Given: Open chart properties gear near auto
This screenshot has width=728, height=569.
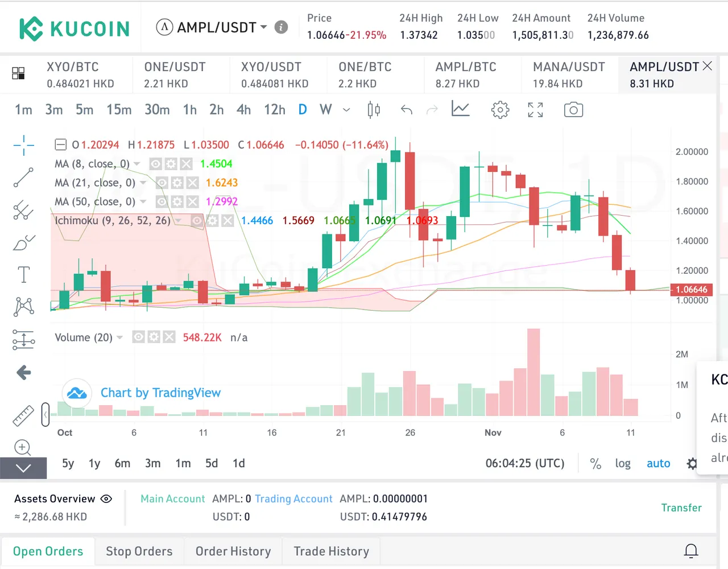Looking at the screenshot, I should point(692,464).
